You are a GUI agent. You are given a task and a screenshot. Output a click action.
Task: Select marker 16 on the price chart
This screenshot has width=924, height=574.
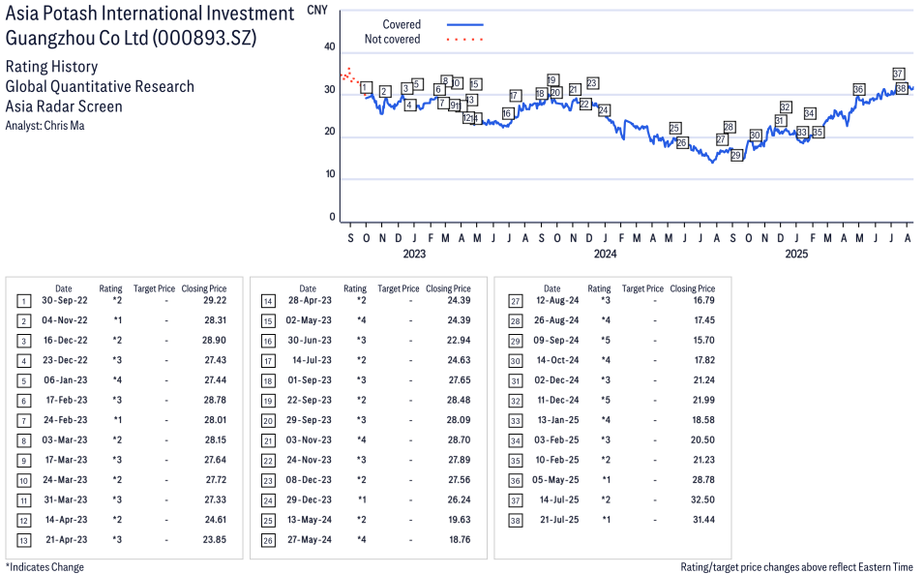507,114
